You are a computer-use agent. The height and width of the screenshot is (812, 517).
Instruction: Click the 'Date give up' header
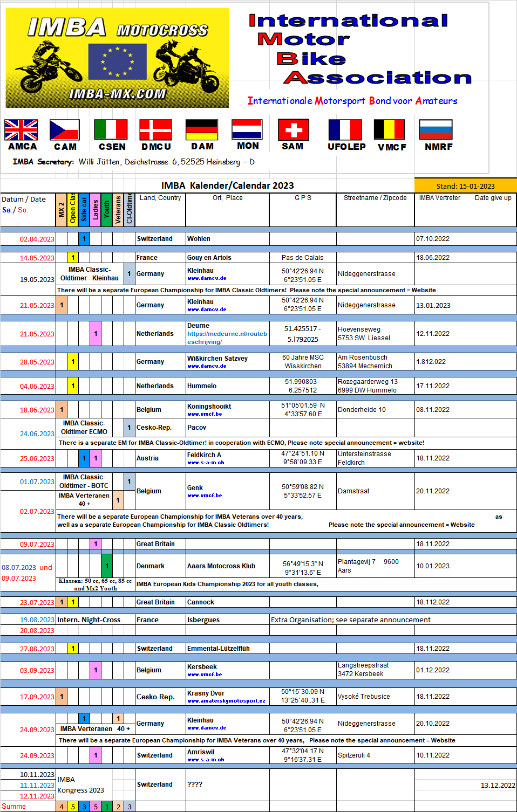pos(493,198)
